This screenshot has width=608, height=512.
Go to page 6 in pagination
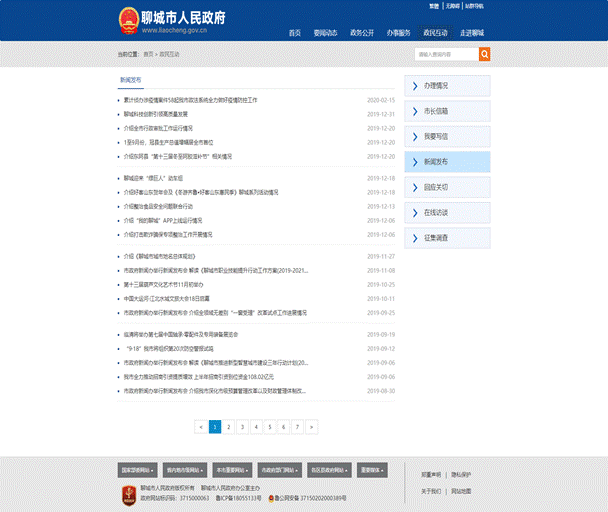click(283, 427)
